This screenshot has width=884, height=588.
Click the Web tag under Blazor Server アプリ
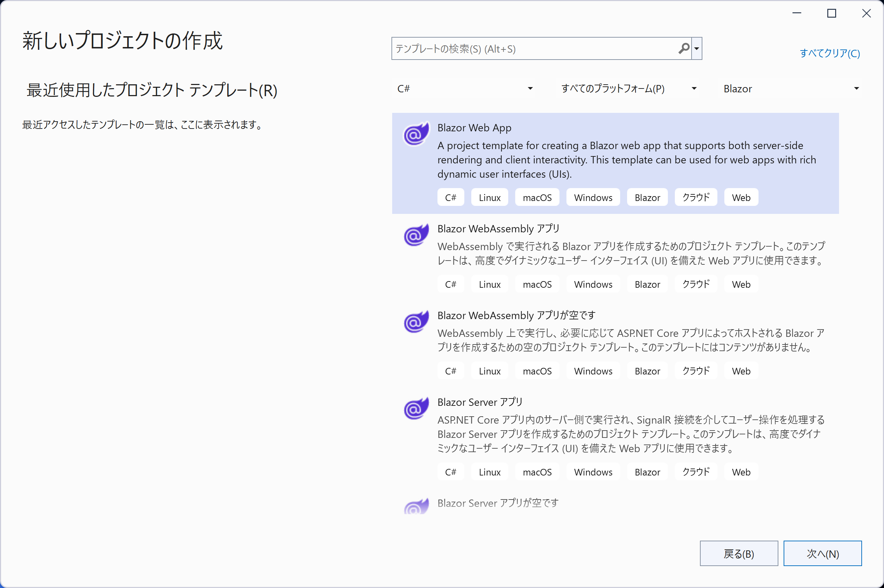click(741, 472)
